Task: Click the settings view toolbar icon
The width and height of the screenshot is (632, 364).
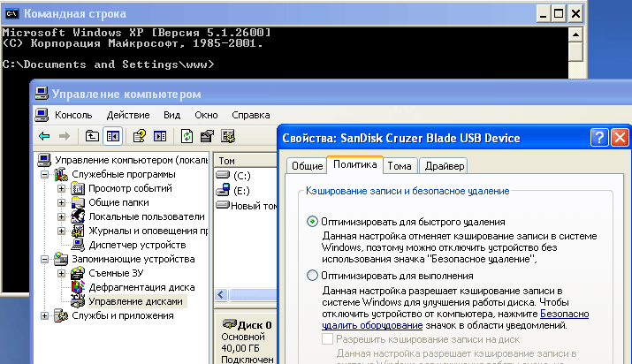Action: pos(228,136)
